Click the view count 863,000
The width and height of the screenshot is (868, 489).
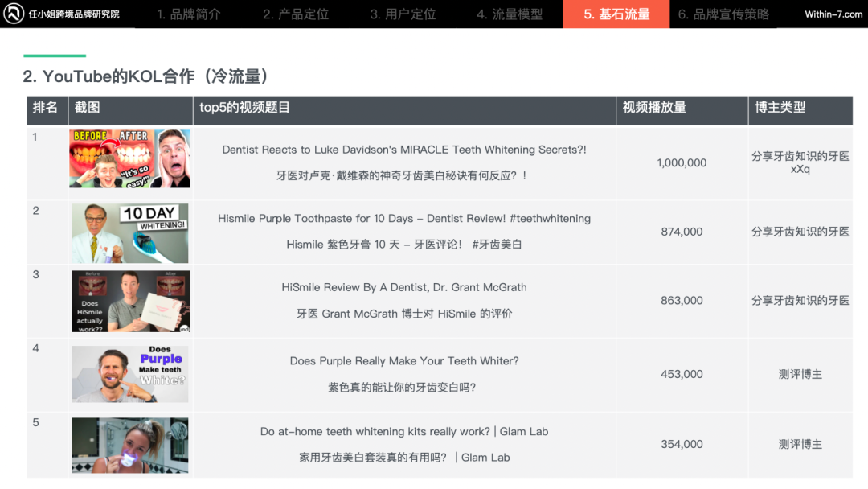click(682, 300)
